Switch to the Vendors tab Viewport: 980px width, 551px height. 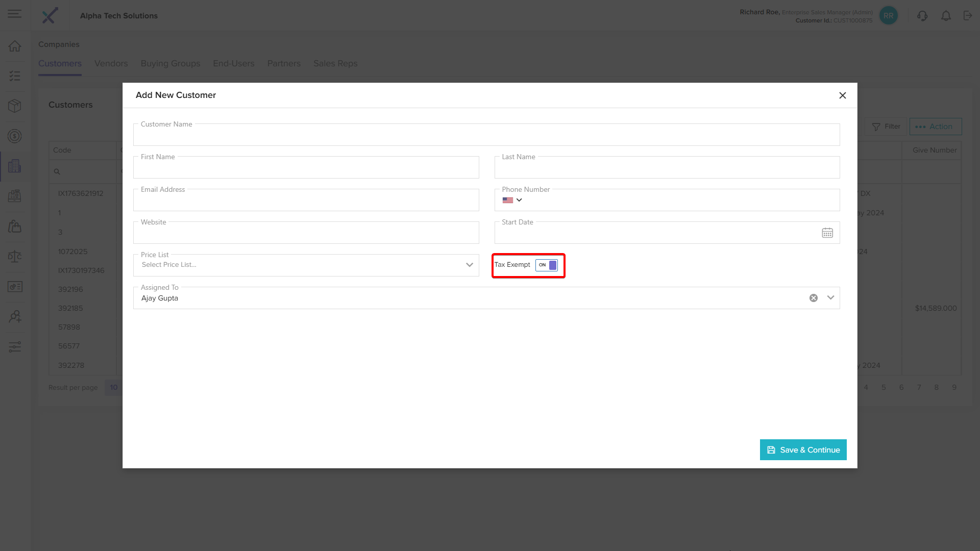pos(111,64)
